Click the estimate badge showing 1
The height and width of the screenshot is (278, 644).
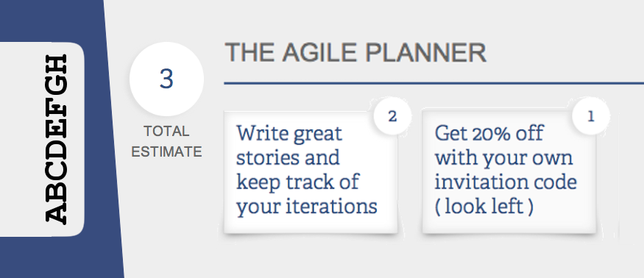[x=590, y=117]
